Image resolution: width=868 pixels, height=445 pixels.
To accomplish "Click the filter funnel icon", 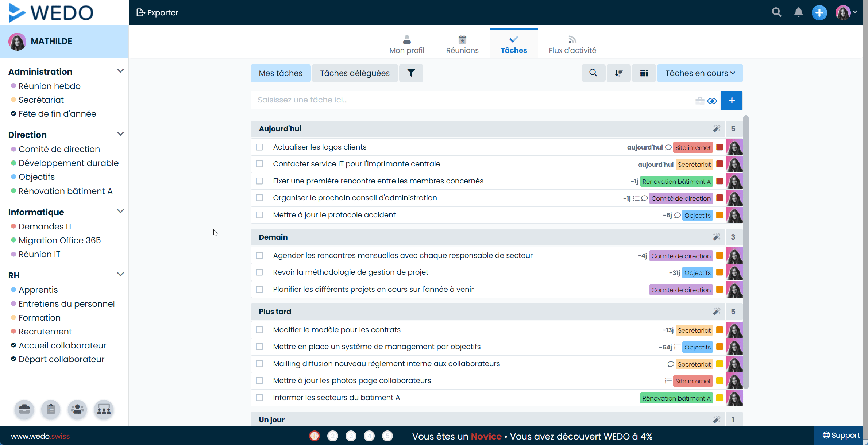I will coord(411,73).
